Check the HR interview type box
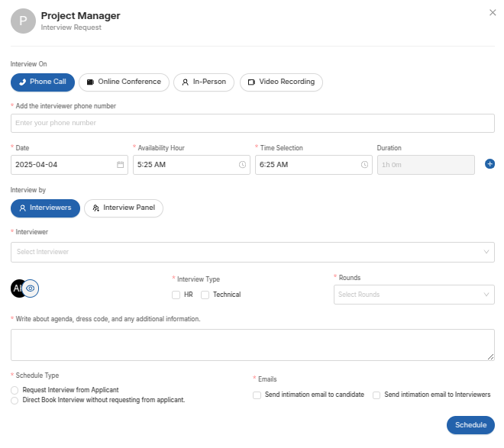The height and width of the screenshot is (448, 504). 176,295
